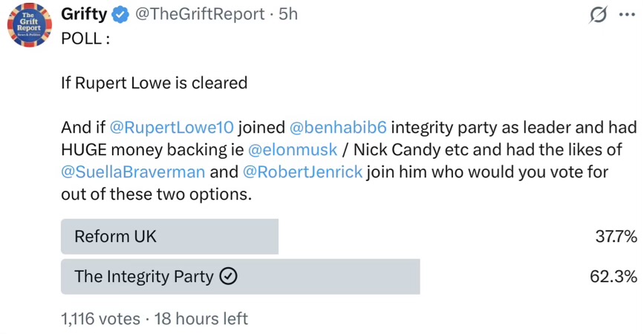Open the @RupertLowe10 mention
Viewport: 644px width, 334px height.
(172, 128)
